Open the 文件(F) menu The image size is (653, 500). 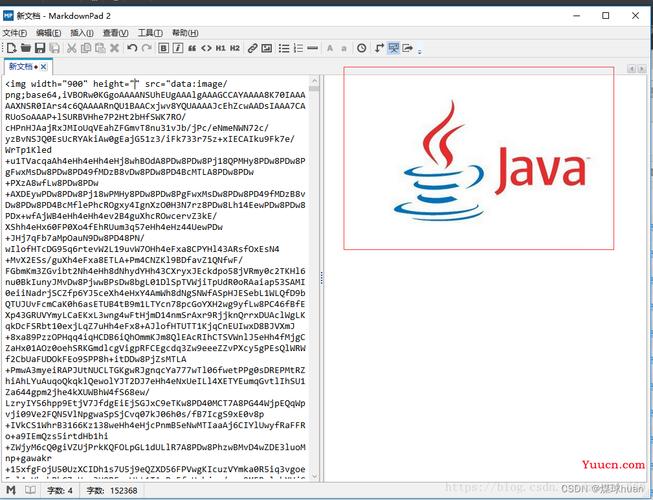(15, 32)
